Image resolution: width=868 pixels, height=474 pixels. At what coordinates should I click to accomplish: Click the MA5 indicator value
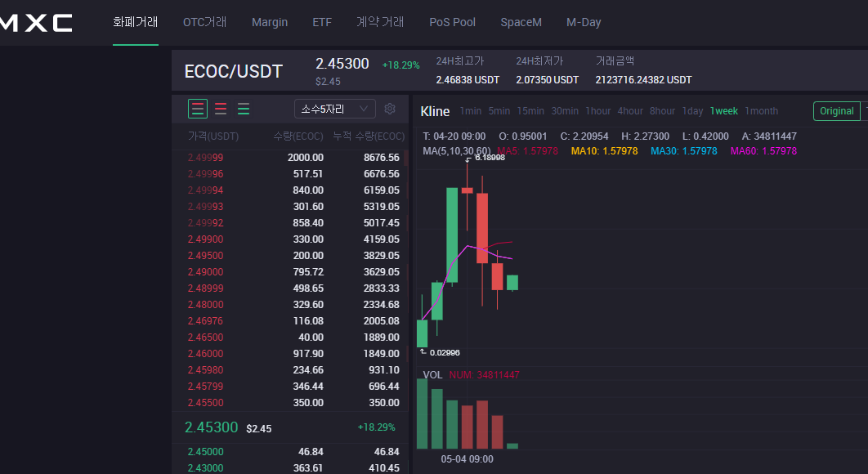(527, 150)
